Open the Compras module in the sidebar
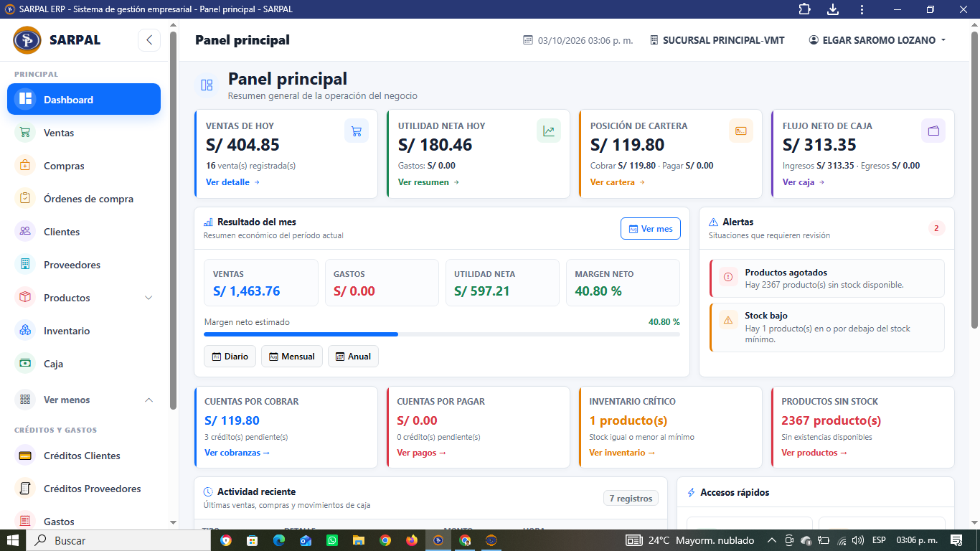Screen dimensions: 980x551 click(x=84, y=166)
